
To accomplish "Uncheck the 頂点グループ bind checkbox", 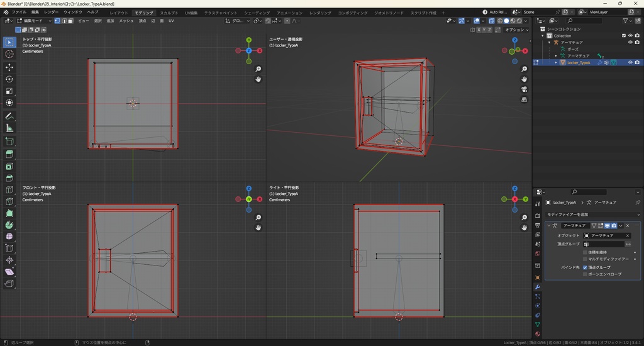I will tap(586, 267).
